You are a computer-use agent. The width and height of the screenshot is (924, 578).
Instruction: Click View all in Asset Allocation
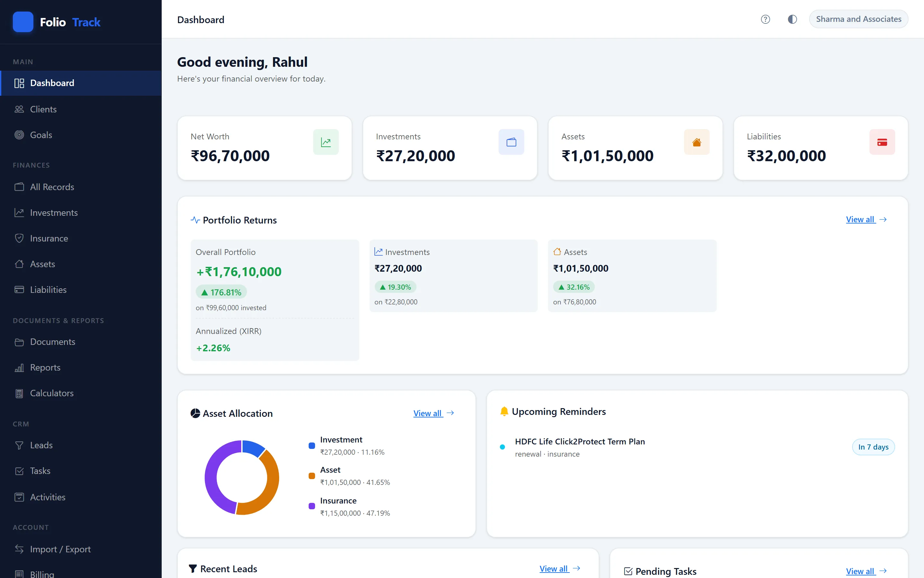click(434, 413)
